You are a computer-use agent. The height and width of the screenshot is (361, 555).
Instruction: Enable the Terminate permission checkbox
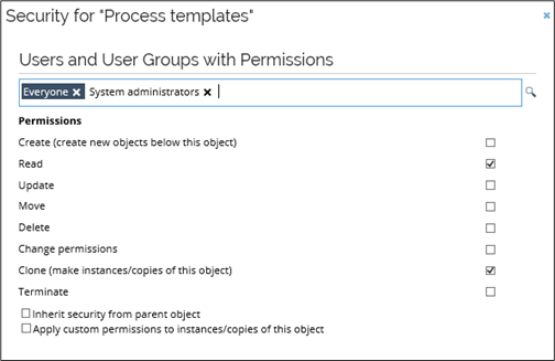[x=490, y=292]
